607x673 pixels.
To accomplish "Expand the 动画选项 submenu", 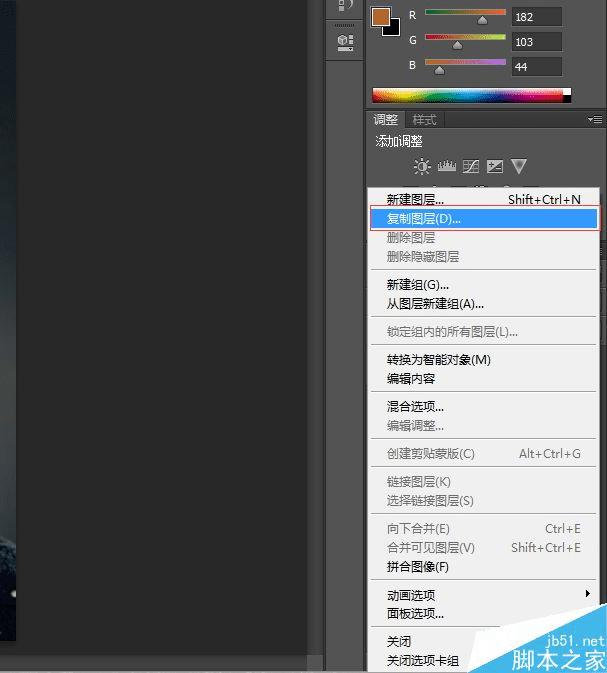I will click(x=483, y=595).
